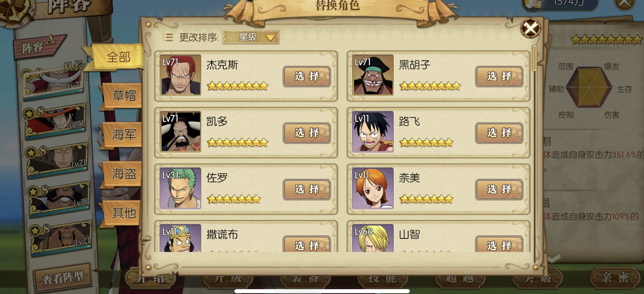Select the Whitebeard captain slot in lineup
Viewport: 644px width, 294px height.
click(x=53, y=81)
